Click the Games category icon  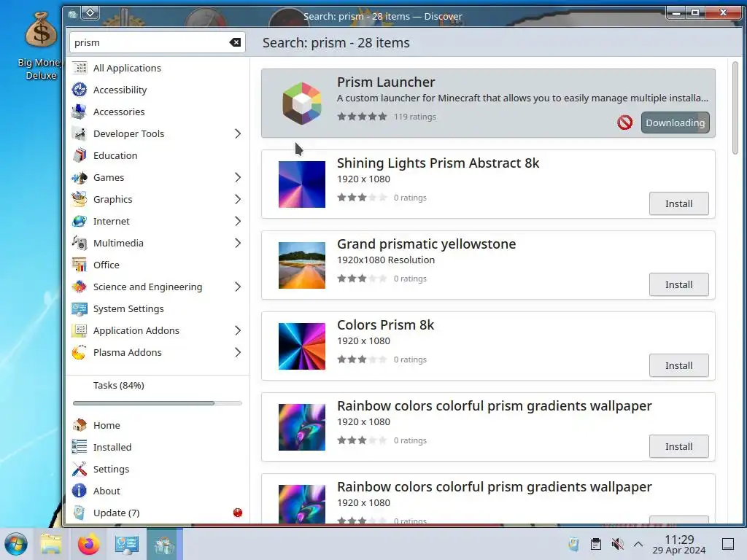(80, 178)
